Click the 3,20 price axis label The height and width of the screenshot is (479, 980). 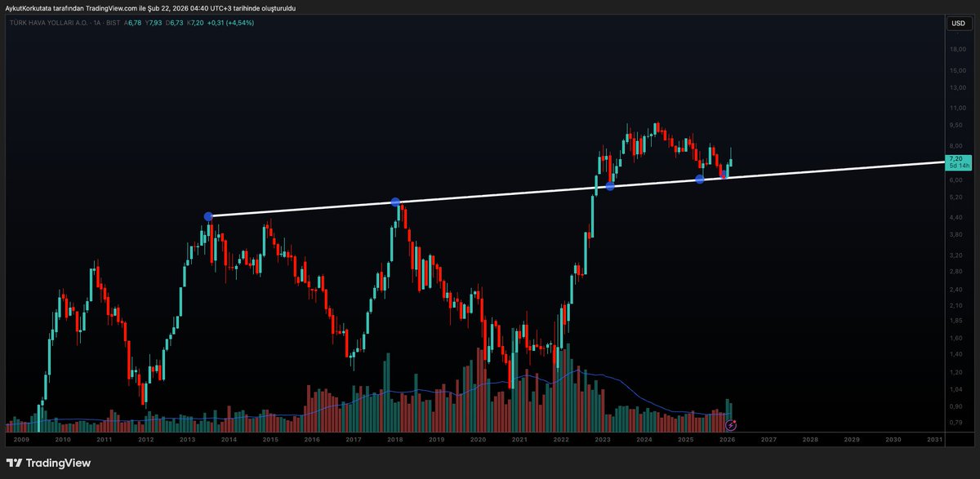[957, 255]
